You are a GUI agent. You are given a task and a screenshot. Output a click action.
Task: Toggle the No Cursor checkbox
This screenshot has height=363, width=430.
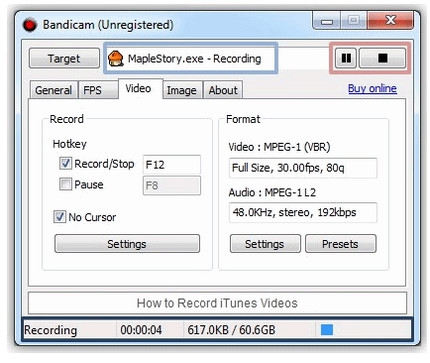tap(60, 217)
